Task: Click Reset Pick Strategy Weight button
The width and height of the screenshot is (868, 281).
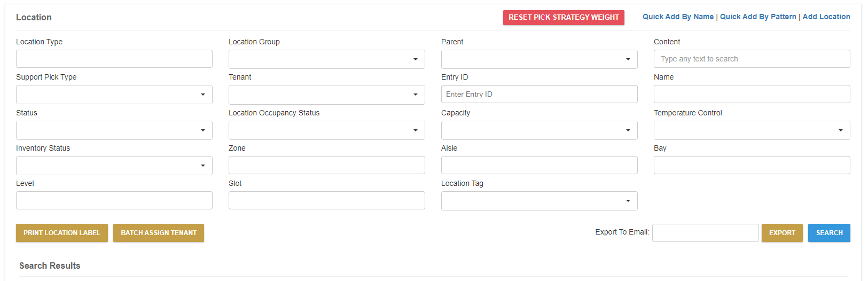Action: tap(564, 17)
